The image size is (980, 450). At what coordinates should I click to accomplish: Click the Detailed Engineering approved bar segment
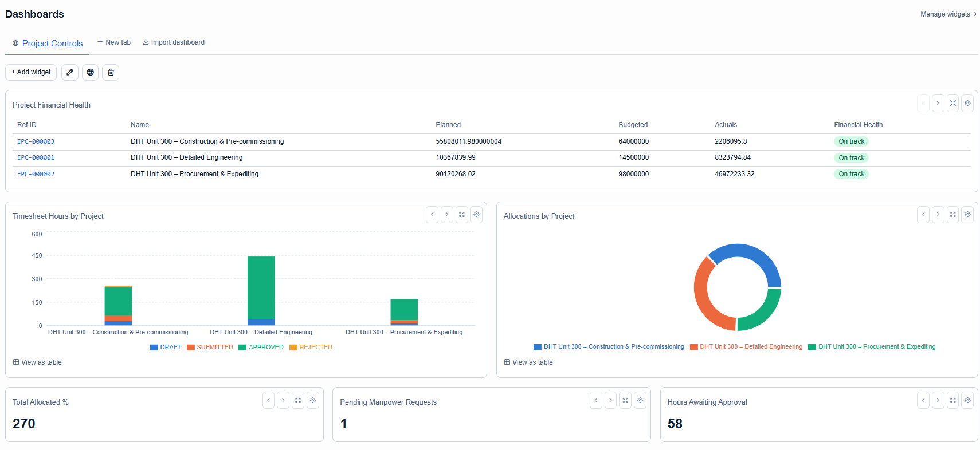point(261,287)
